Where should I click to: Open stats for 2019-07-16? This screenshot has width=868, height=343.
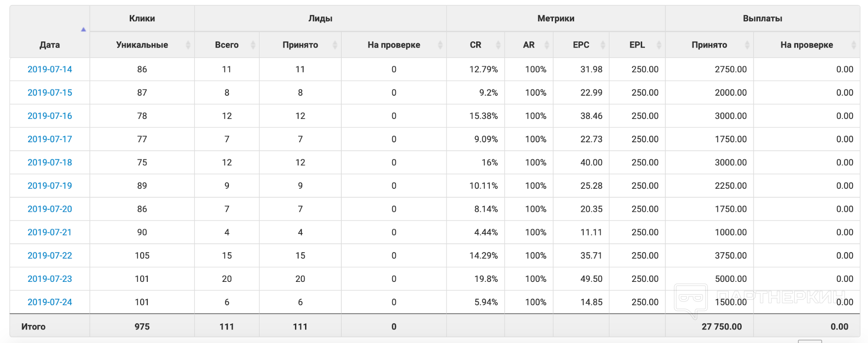(x=50, y=116)
